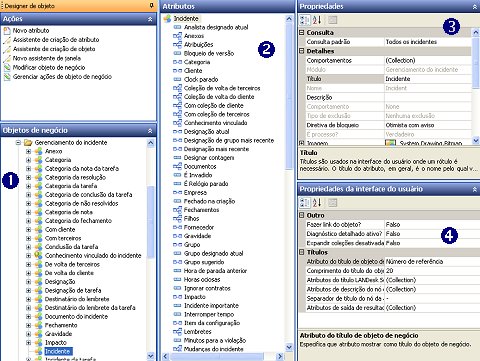Screen dimensions: 480x361
Task: Expand the Gravidade business object node
Action: tap(28, 334)
